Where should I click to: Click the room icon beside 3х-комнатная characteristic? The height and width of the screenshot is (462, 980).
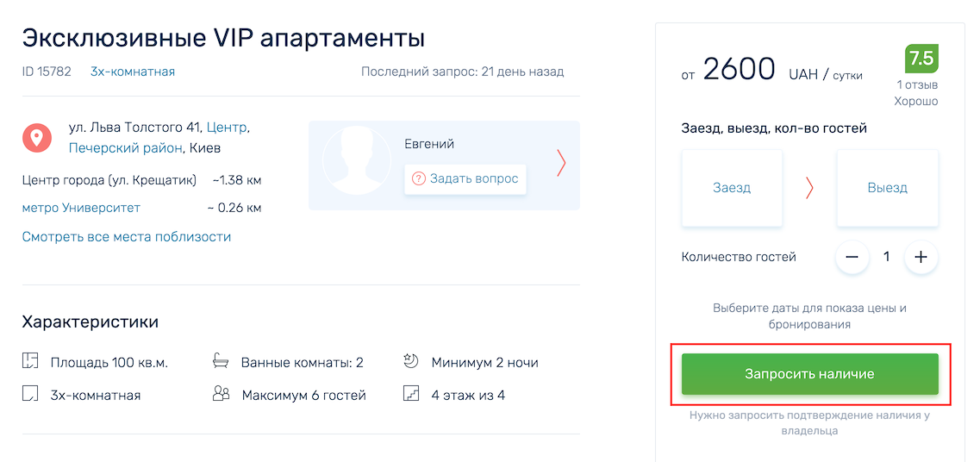pos(30,394)
